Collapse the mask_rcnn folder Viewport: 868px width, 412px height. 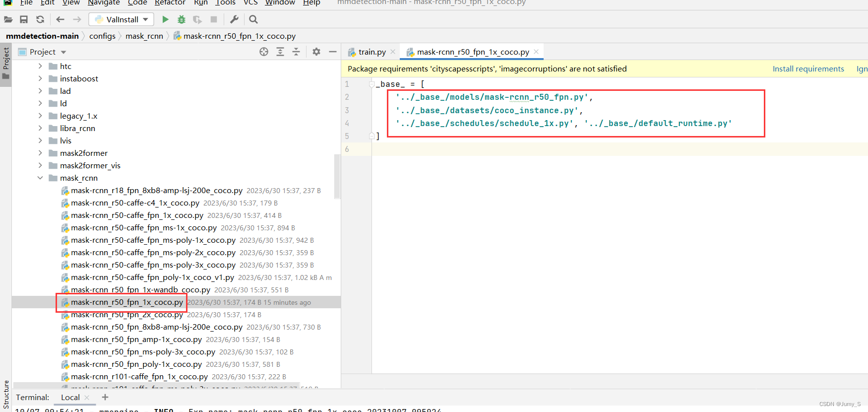coord(40,178)
